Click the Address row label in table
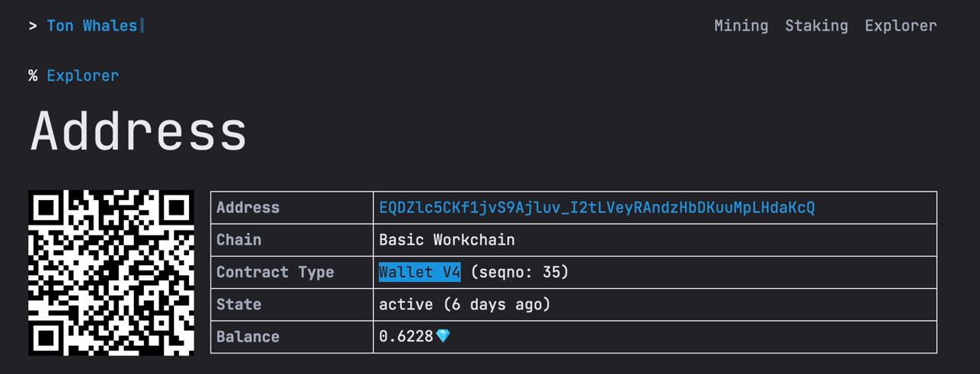The height and width of the screenshot is (374, 980). coord(248,208)
